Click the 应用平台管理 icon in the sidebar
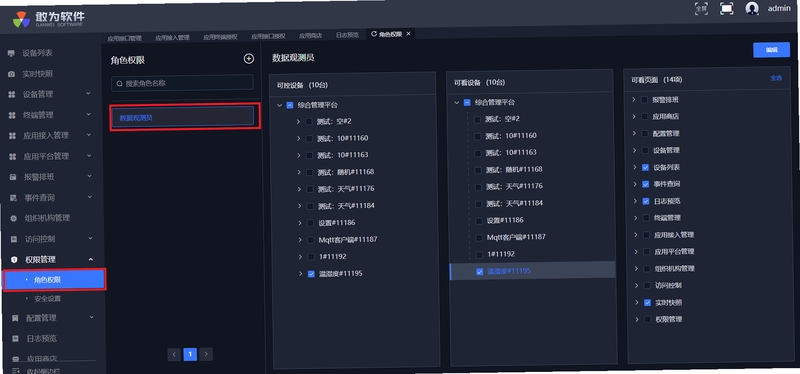The width and height of the screenshot is (800, 374). 12,156
